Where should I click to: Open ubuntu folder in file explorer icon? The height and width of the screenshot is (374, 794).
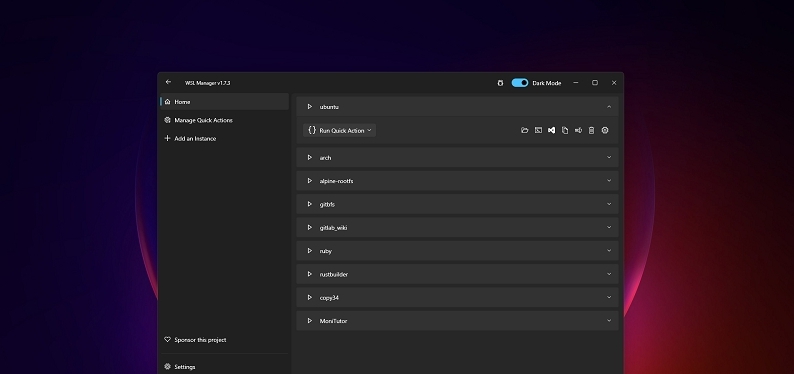pyautogui.click(x=525, y=131)
